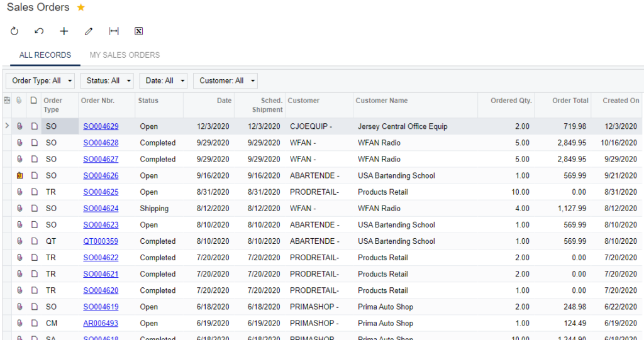This screenshot has width=644, height=340.
Task: Open the Order Type: All filter dropdown
Action: [40, 81]
